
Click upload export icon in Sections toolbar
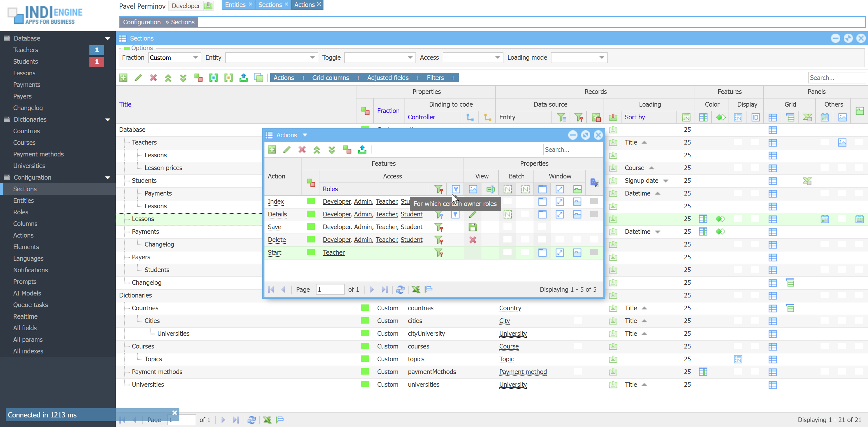(243, 78)
